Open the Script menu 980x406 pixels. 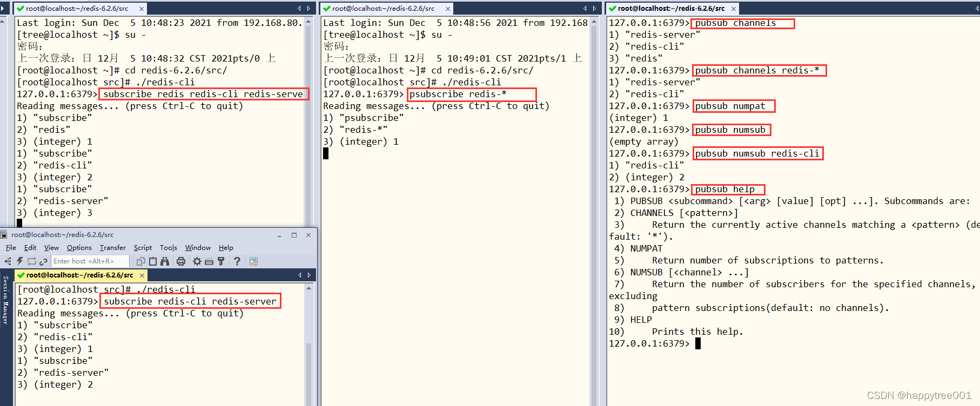143,248
